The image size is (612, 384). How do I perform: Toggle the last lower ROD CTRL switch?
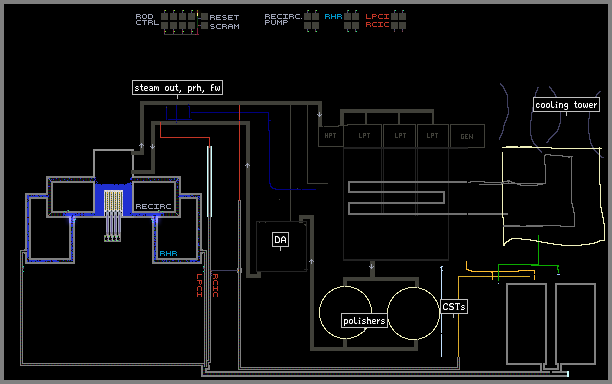(x=192, y=26)
